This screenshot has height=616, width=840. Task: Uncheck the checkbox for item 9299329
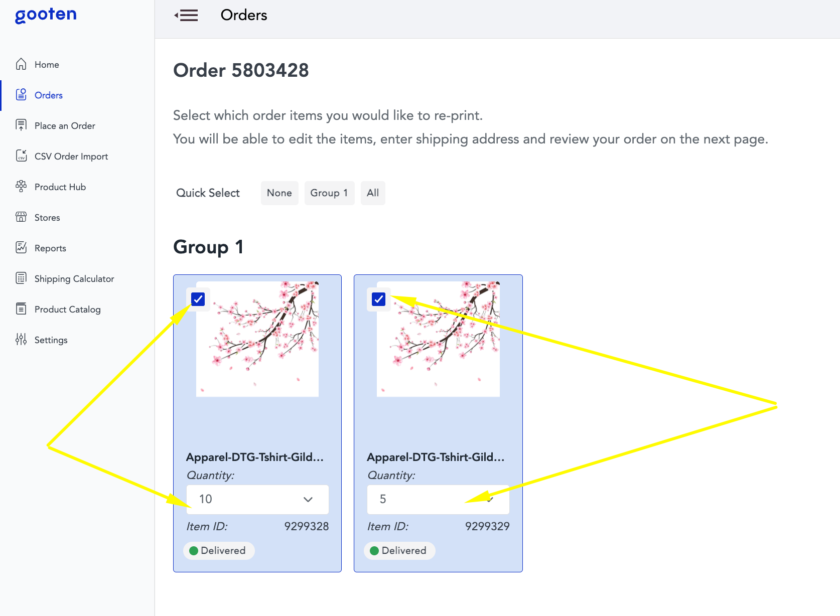(x=379, y=299)
